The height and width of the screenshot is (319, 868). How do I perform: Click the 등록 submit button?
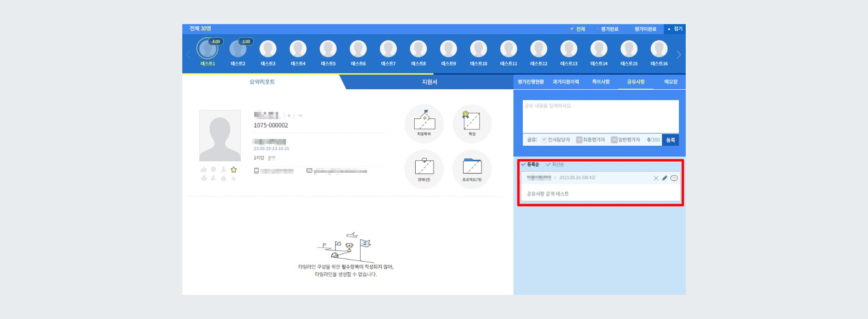click(x=670, y=140)
